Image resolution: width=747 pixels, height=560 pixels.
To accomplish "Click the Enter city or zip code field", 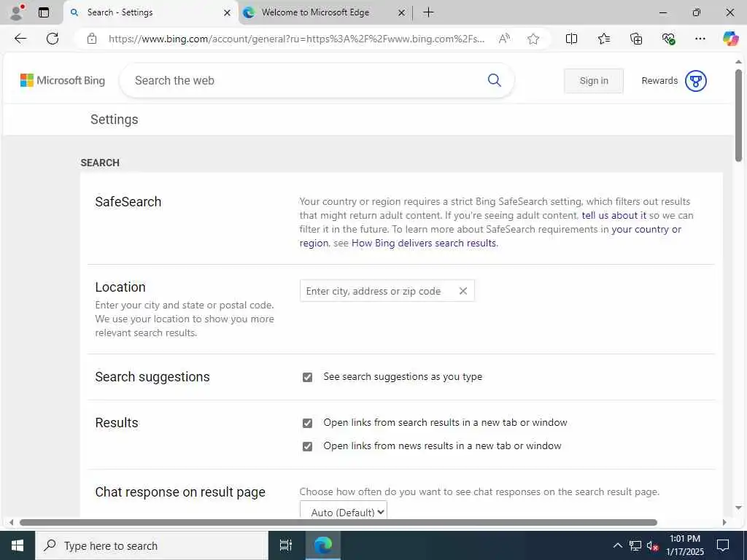I will 376,291.
